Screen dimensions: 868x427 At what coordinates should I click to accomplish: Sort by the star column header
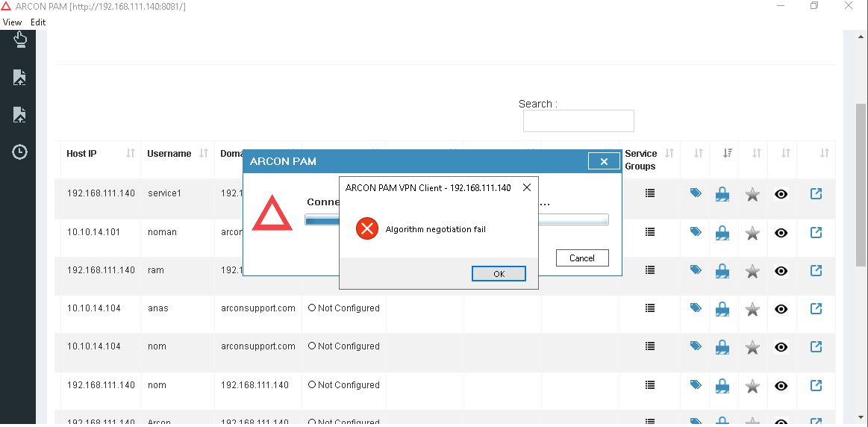pyautogui.click(x=757, y=153)
